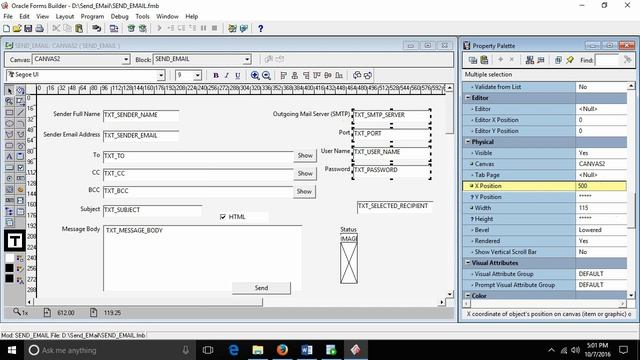Click the Print icon in main toolbar
This screenshot has height=360, width=640.
pyautogui.click(x=39, y=29)
